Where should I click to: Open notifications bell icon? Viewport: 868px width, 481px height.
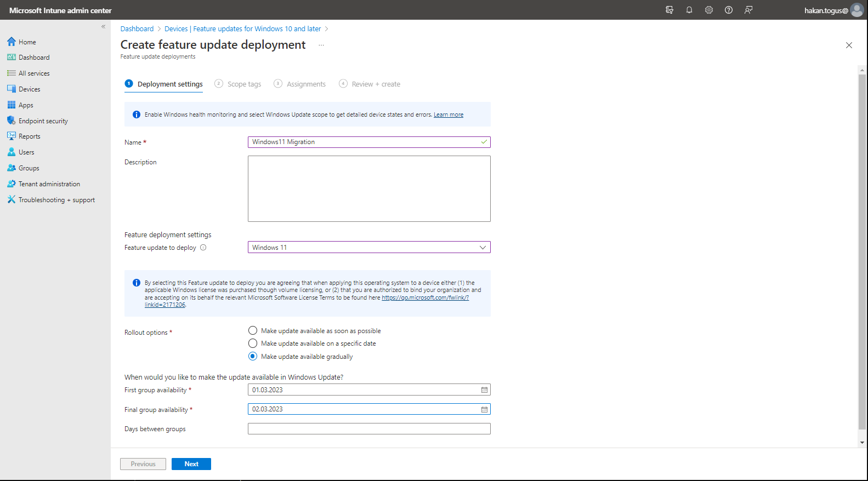click(x=689, y=10)
